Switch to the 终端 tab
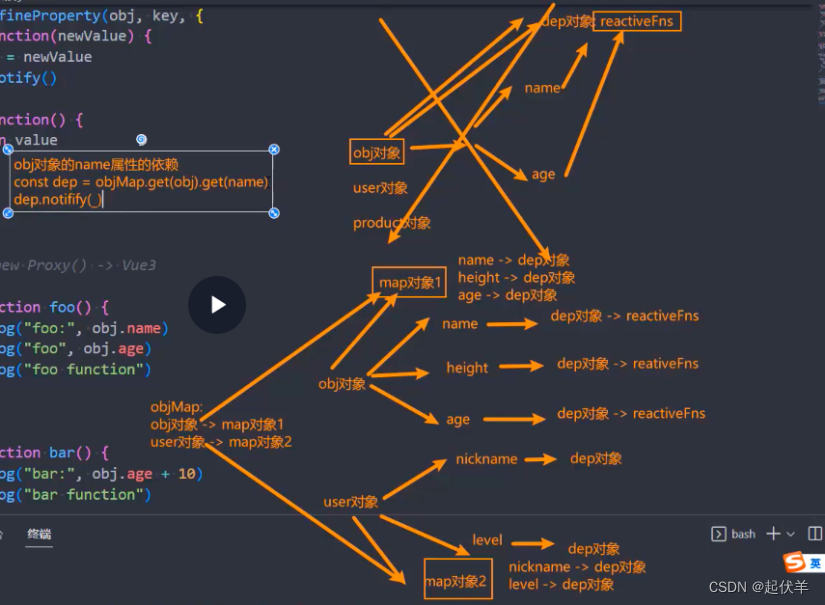 pyautogui.click(x=39, y=534)
